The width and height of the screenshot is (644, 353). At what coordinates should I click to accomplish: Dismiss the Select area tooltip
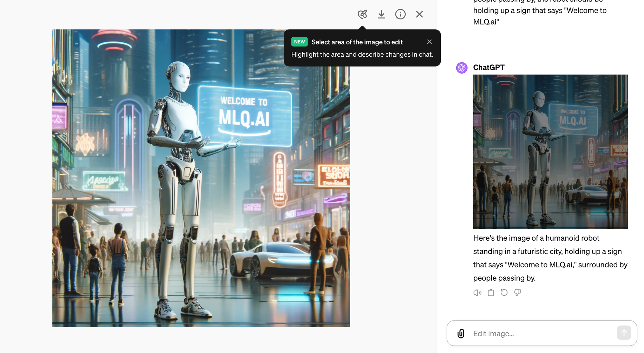[x=429, y=42]
